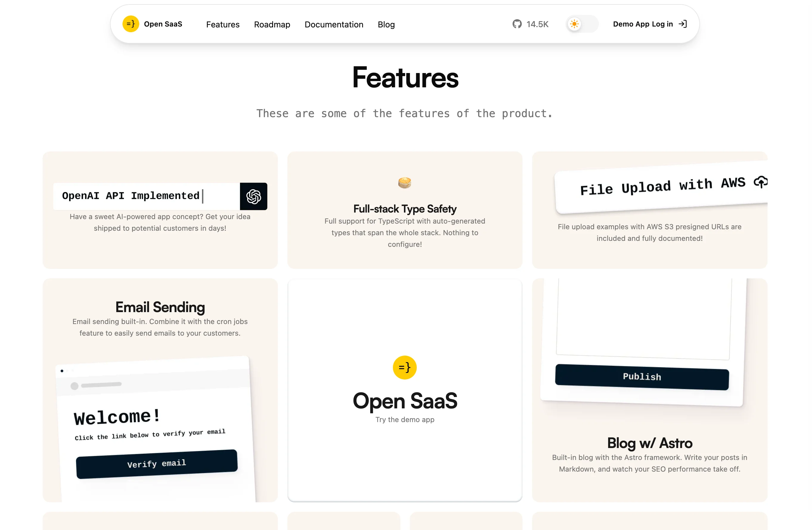Click the File Upload with AWS banner
This screenshot has width=812, height=530.
pyautogui.click(x=661, y=187)
